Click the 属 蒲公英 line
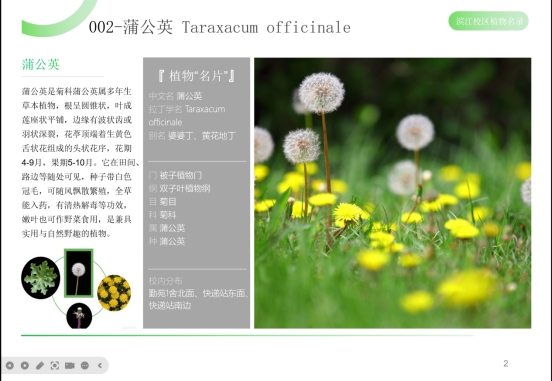The width and height of the screenshot is (552, 381). pyautogui.click(x=167, y=228)
